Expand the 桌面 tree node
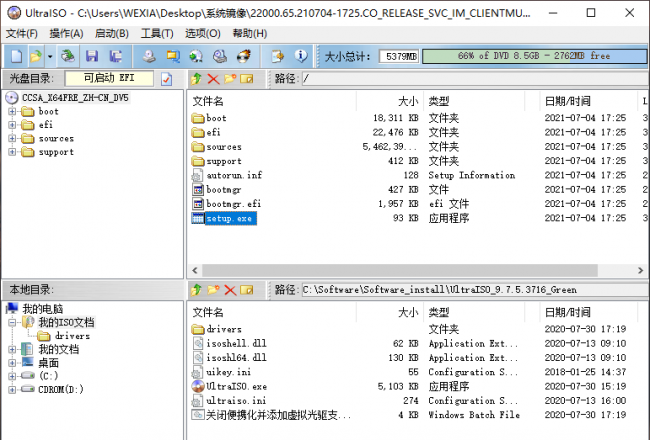The height and width of the screenshot is (440, 650). pos(12,363)
